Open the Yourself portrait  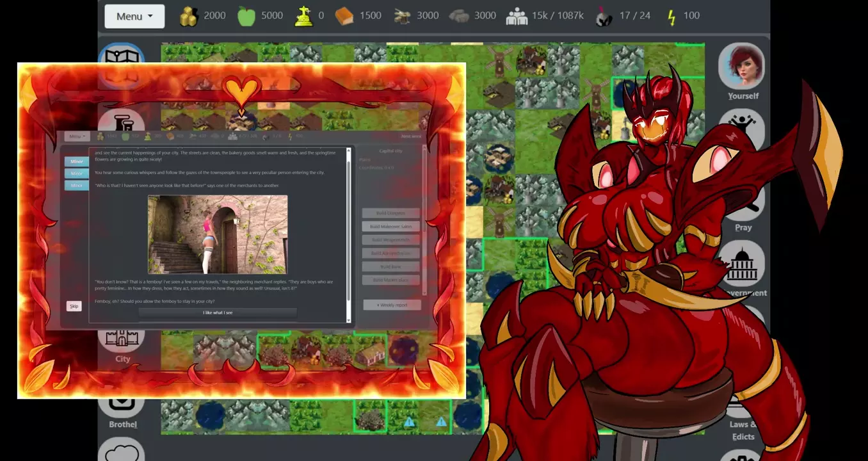[x=742, y=67]
